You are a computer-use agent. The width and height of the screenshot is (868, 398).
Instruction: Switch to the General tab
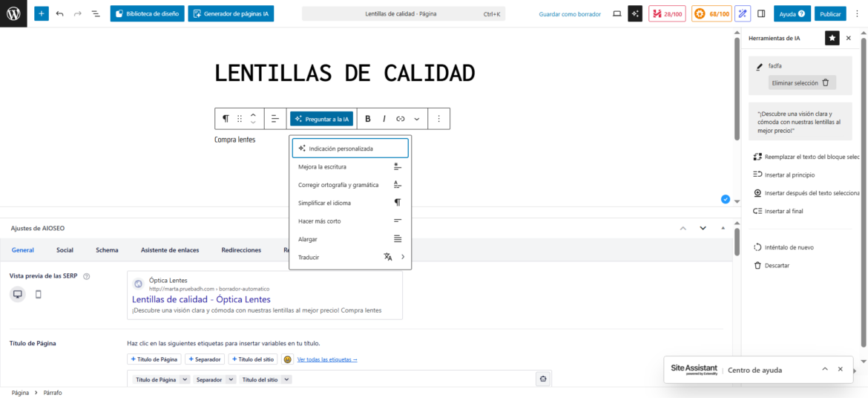click(x=23, y=250)
